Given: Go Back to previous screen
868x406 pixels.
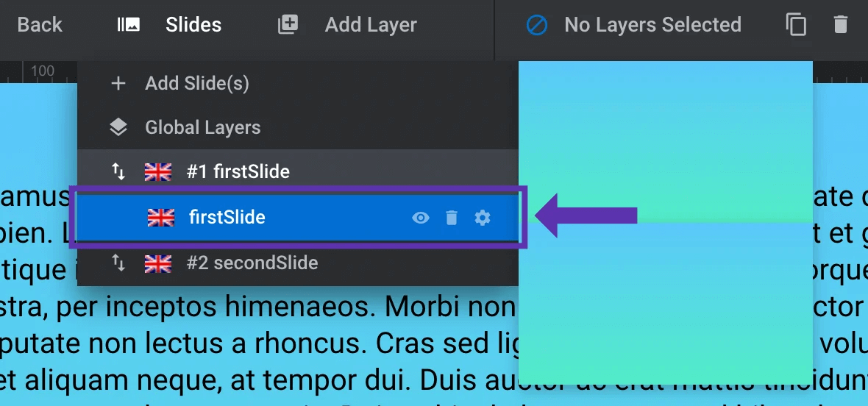Looking at the screenshot, I should [40, 25].
